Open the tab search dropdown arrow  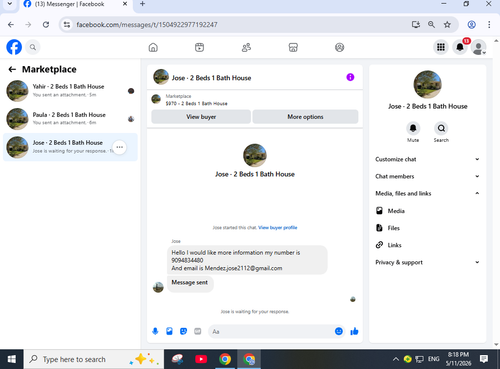(10, 4)
